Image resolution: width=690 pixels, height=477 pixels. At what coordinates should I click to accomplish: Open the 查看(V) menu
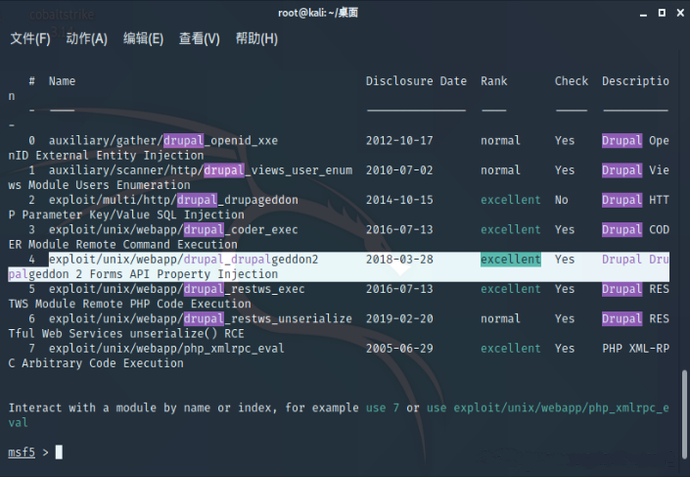pyautogui.click(x=199, y=39)
